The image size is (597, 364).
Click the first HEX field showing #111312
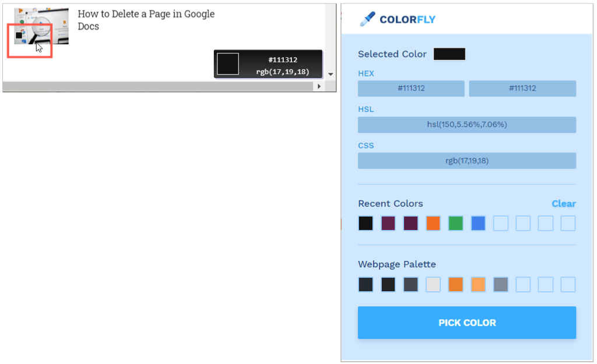pos(410,88)
